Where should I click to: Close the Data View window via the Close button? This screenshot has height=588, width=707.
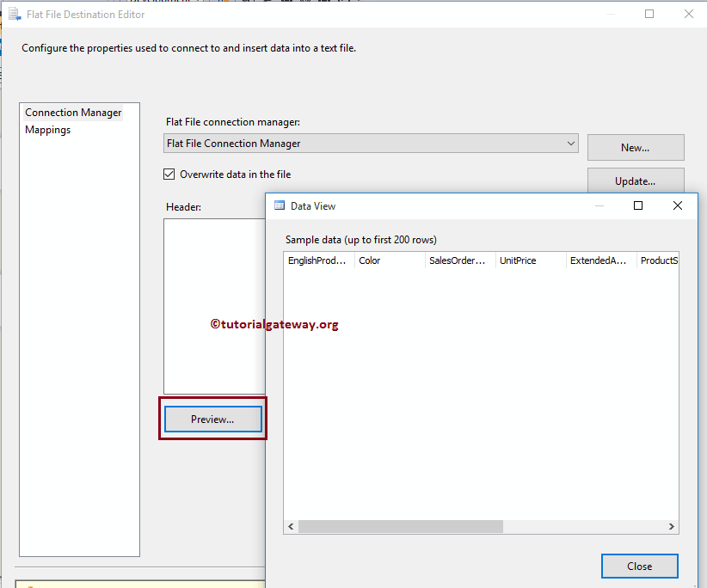pos(640,566)
